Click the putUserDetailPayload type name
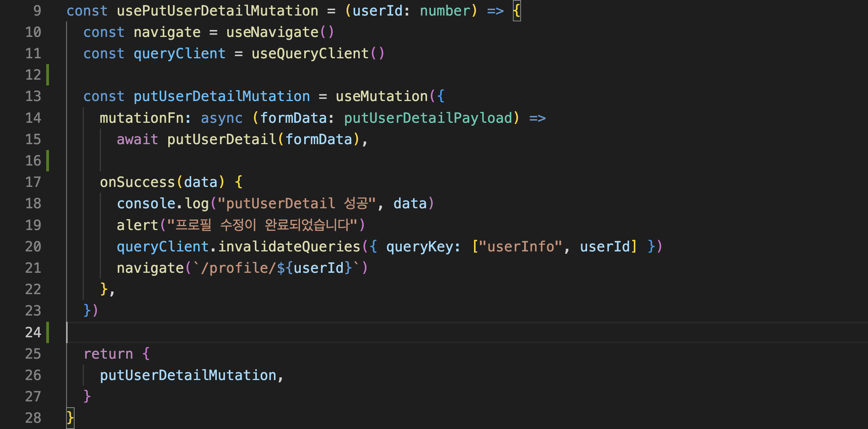 tap(428, 118)
